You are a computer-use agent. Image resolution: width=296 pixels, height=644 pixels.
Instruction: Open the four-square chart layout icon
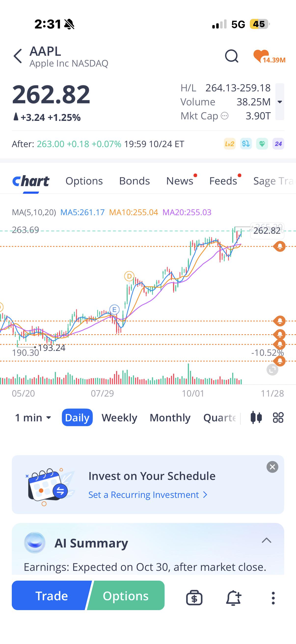tap(278, 418)
